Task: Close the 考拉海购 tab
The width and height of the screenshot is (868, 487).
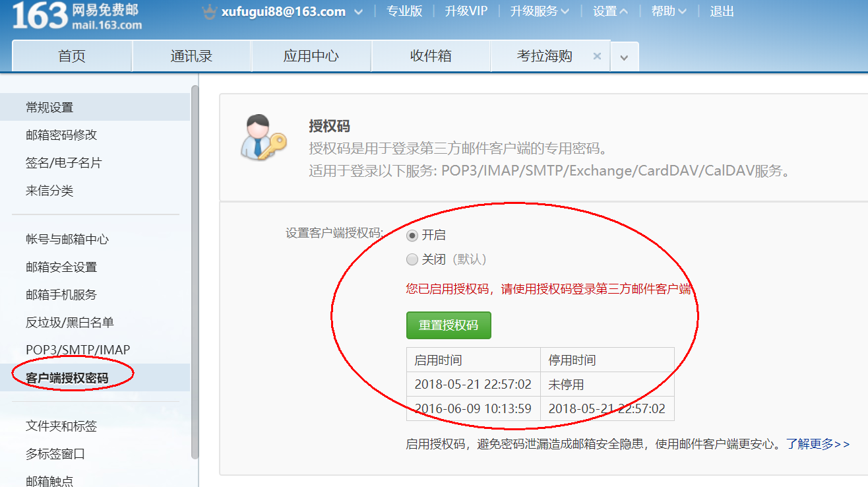Action: 597,55
